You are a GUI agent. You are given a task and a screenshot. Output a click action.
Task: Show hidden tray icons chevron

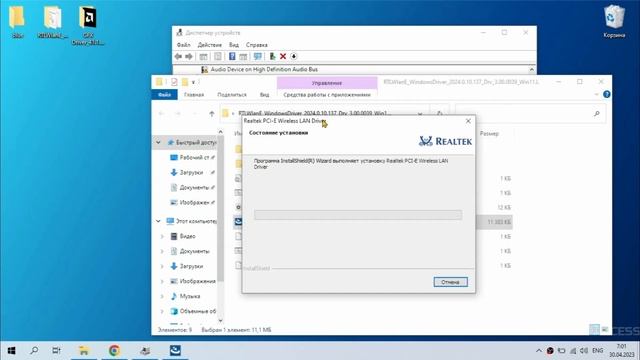pyautogui.click(x=539, y=351)
